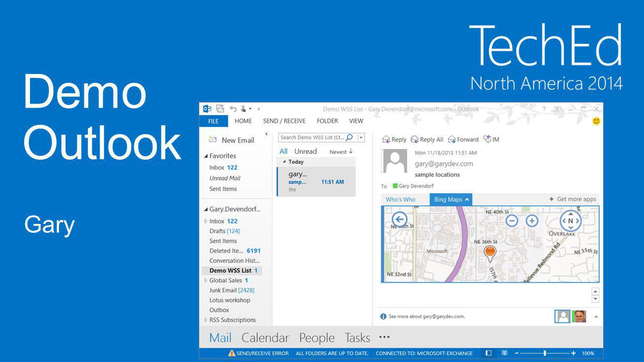Image resolution: width=644 pixels, height=362 pixels.
Task: Forward the message
Action: (463, 140)
